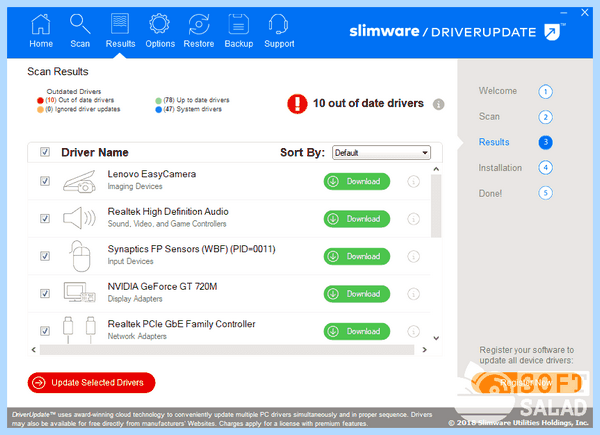Click step 3 circle beside Results
This screenshot has width=600, height=435.
coord(545,142)
